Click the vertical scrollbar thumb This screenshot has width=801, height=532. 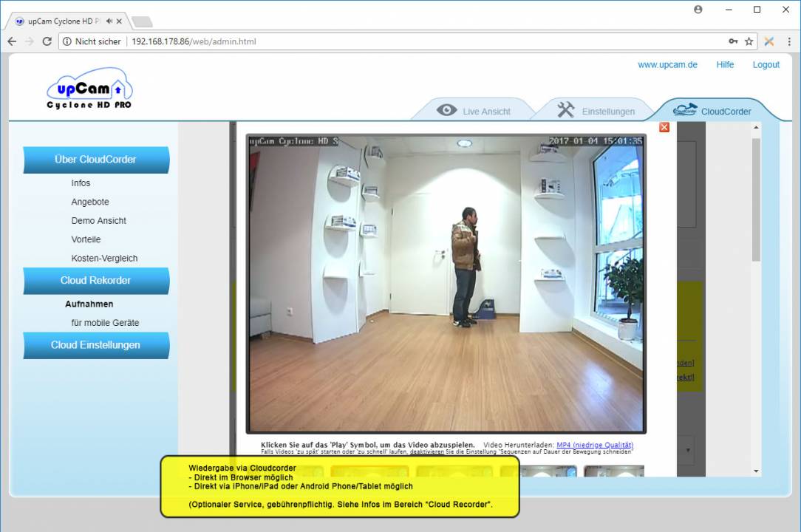click(x=756, y=199)
